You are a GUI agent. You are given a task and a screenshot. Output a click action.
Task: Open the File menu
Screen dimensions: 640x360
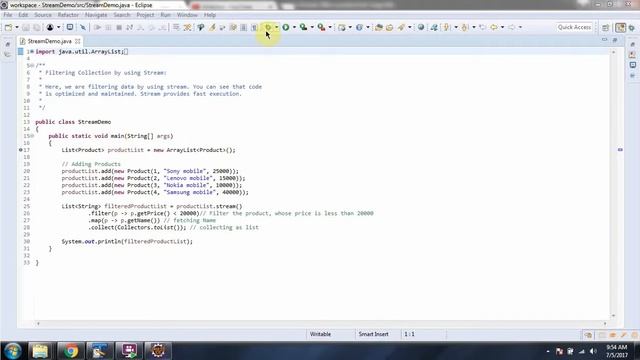coord(7,15)
